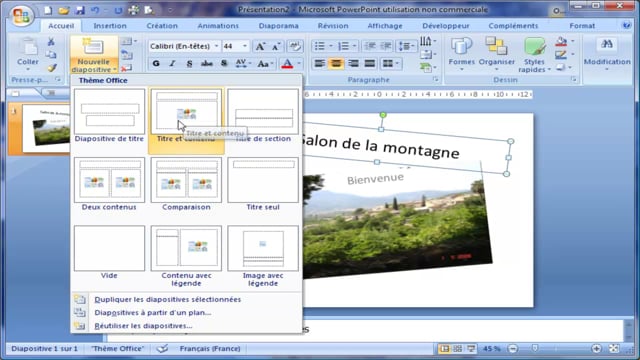The height and width of the screenshot is (360, 640).
Task: Align text to the right
Action: (x=353, y=63)
